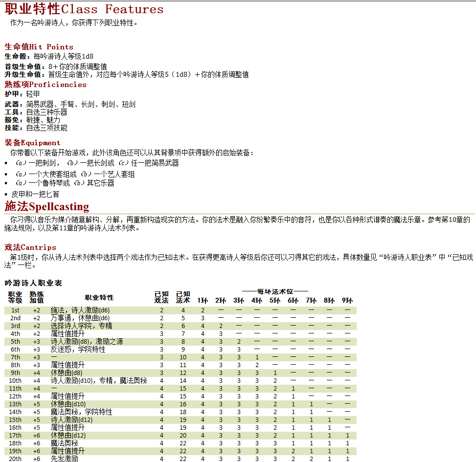Click the 每环法术位 group header
This screenshot has height=462, width=476.
275,291
